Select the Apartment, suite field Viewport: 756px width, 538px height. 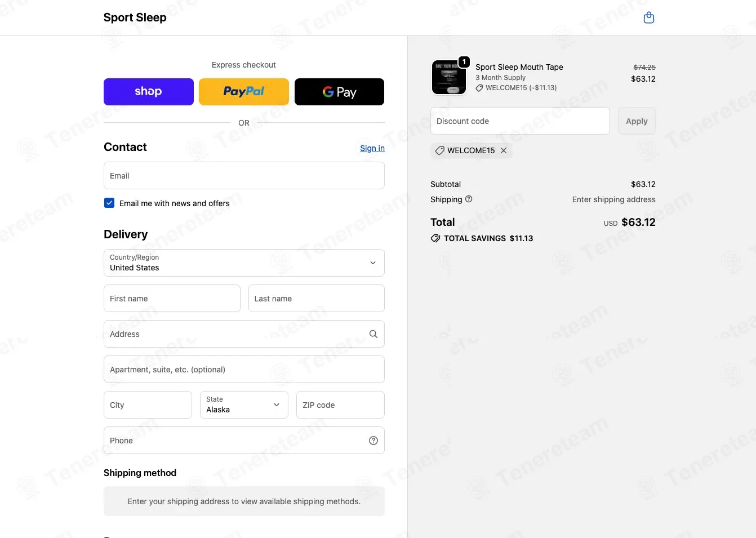coord(244,370)
